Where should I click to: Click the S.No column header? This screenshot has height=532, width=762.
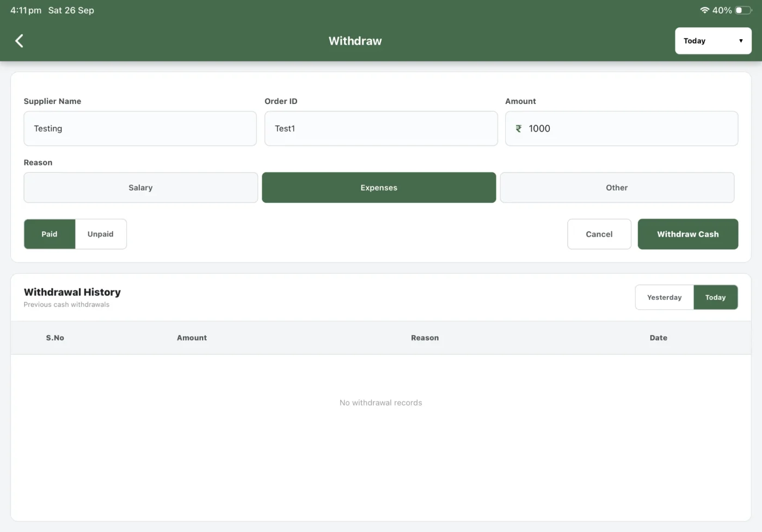[55, 338]
